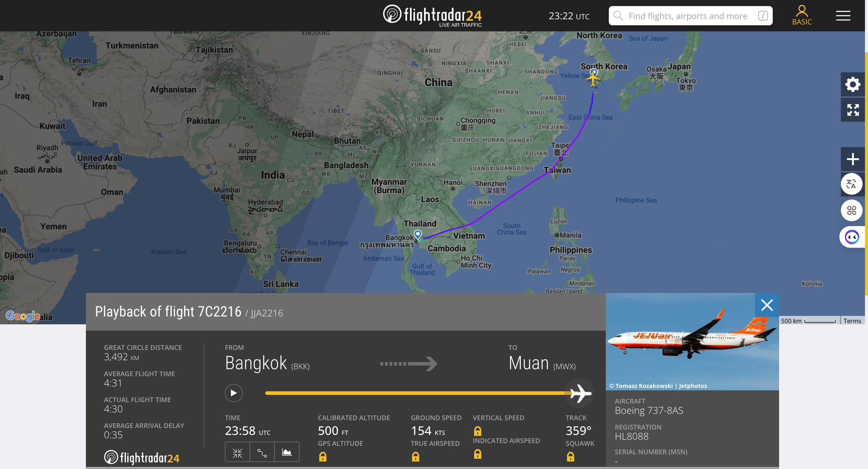
Task: Click the locked squawk icon
Action: (570, 457)
